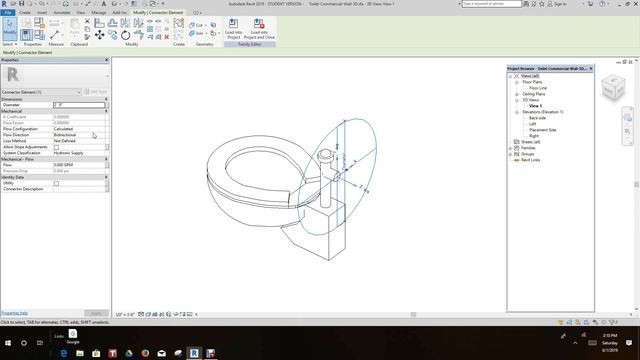The height and width of the screenshot is (360, 640).
Task: Click the Rotate tool icon
Action: pos(125,35)
